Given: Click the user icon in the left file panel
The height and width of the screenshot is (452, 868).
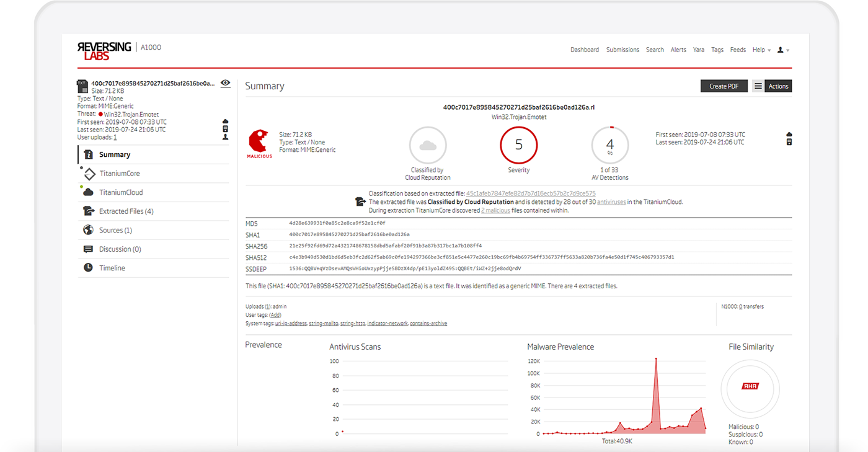Looking at the screenshot, I should pyautogui.click(x=225, y=137).
